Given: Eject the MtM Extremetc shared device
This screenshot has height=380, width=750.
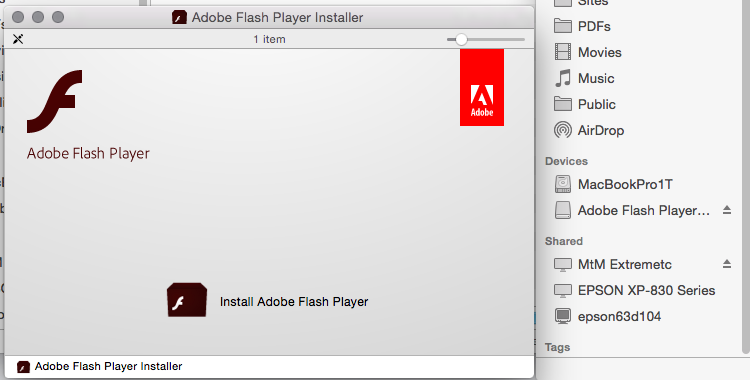Looking at the screenshot, I should point(727,264).
